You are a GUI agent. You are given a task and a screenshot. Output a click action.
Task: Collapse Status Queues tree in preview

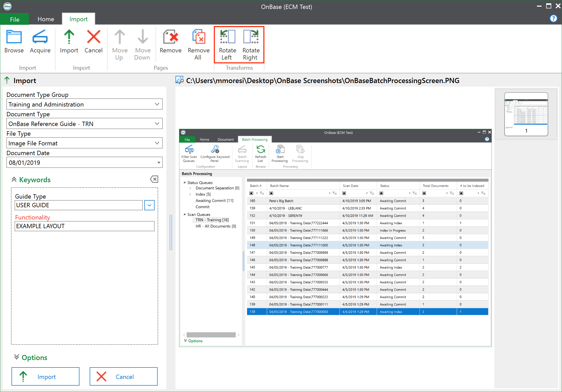point(184,182)
